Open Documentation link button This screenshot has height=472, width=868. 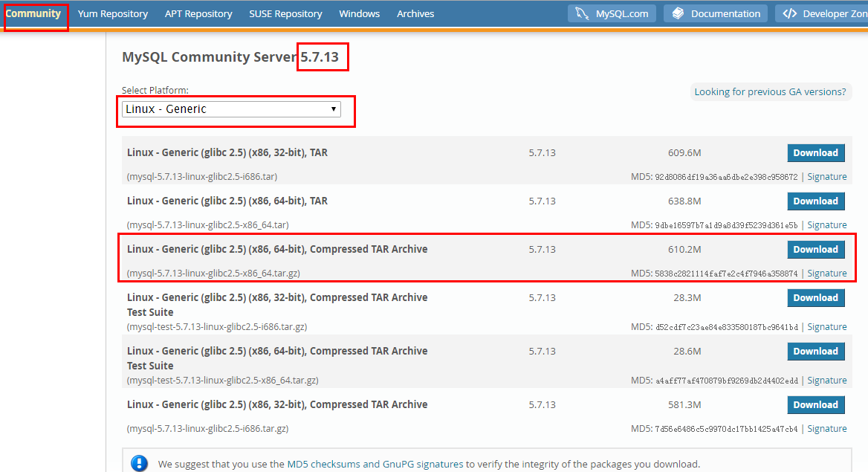(715, 13)
